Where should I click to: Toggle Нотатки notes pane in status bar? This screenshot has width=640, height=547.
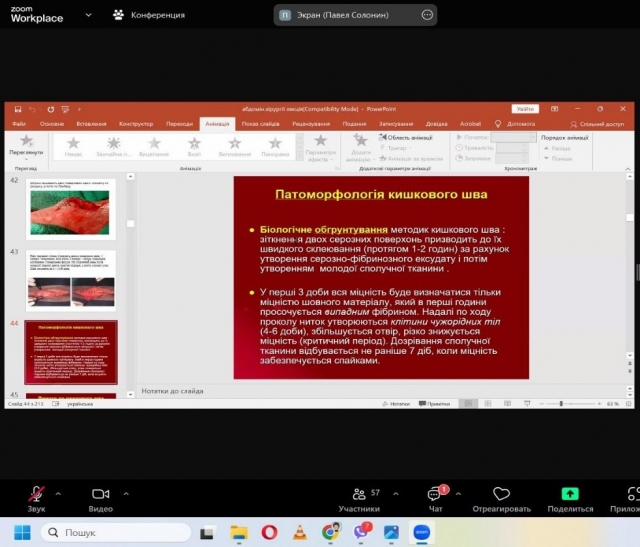[397, 404]
